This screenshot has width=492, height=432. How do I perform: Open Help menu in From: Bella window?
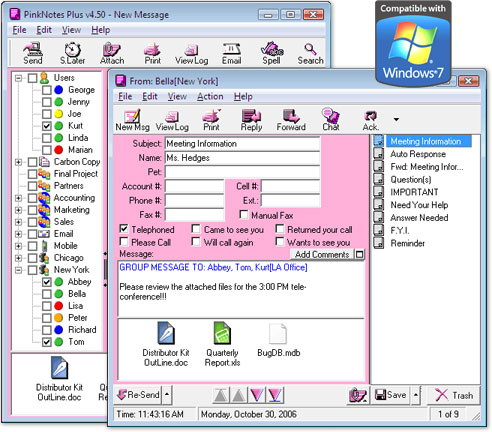point(243,97)
